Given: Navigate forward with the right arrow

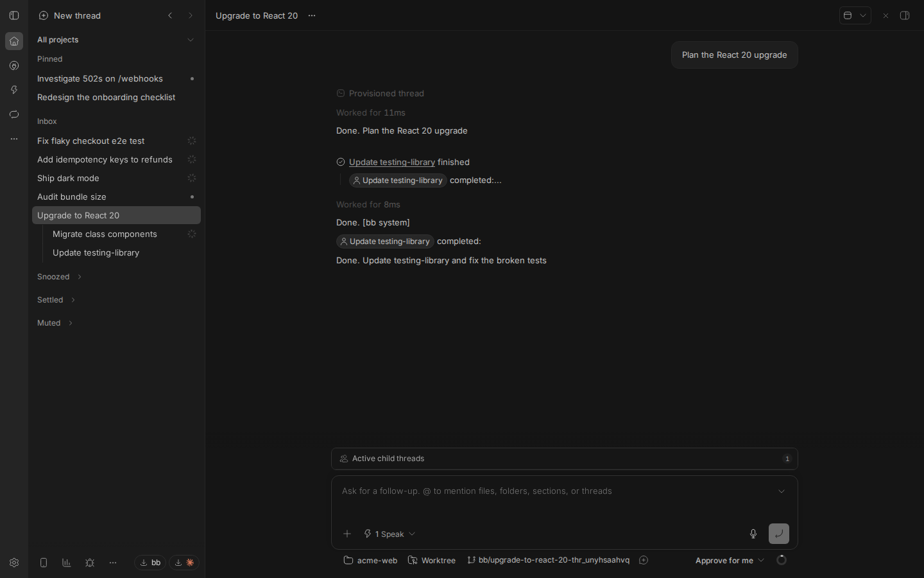Looking at the screenshot, I should point(191,15).
